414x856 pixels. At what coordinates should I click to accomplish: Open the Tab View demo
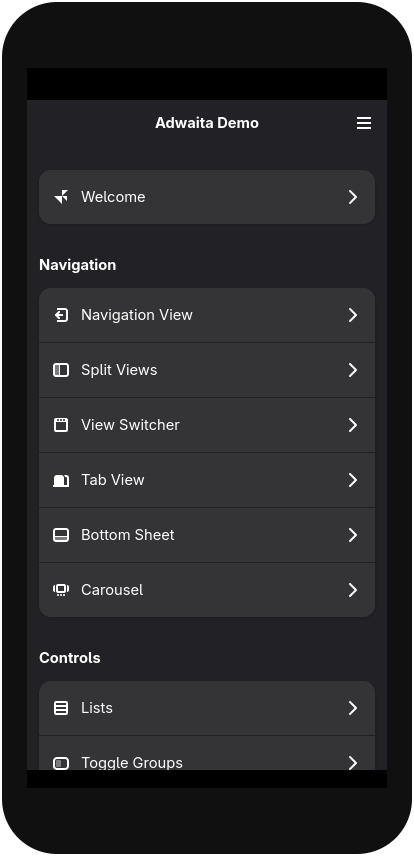point(207,480)
